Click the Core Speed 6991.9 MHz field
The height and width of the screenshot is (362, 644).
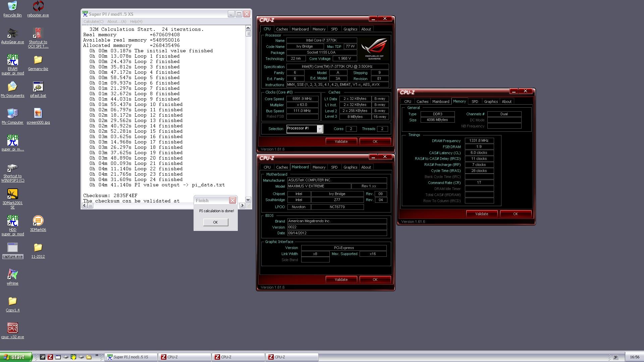pyautogui.click(x=302, y=99)
